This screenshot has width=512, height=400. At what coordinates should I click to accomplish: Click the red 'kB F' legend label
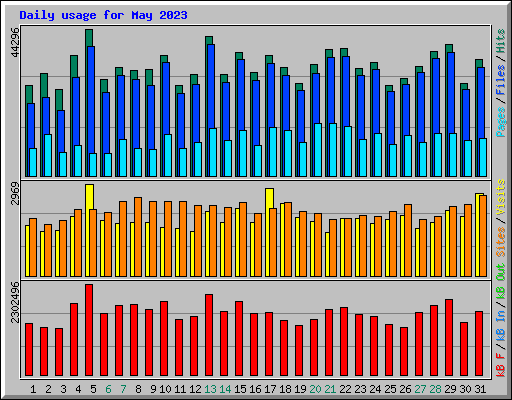click(x=501, y=365)
